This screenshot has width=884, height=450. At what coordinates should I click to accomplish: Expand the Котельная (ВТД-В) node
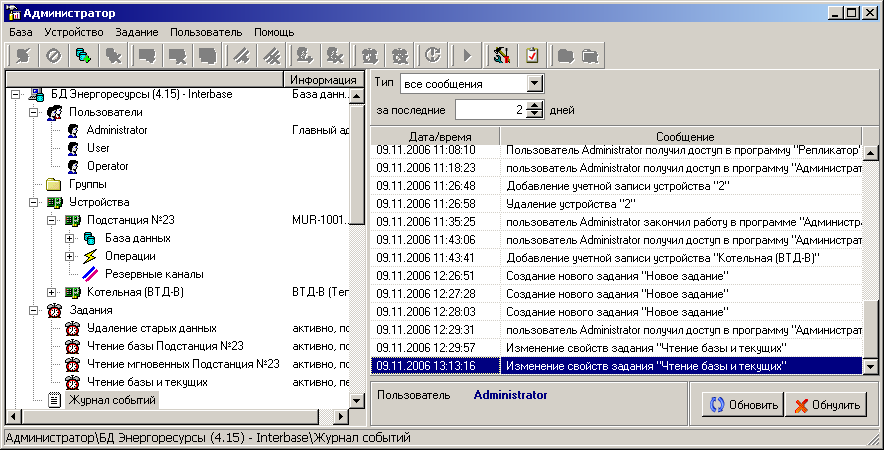51,293
